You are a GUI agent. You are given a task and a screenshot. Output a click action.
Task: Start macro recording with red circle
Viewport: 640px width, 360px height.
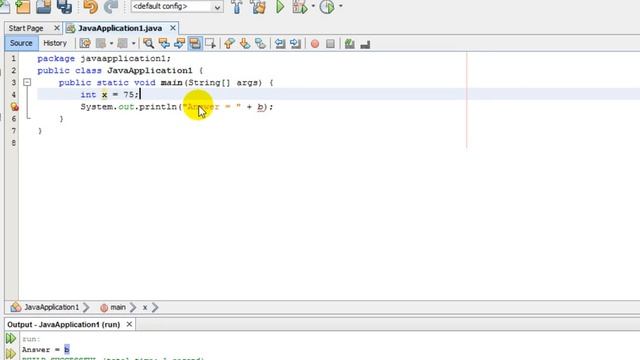tap(315, 44)
